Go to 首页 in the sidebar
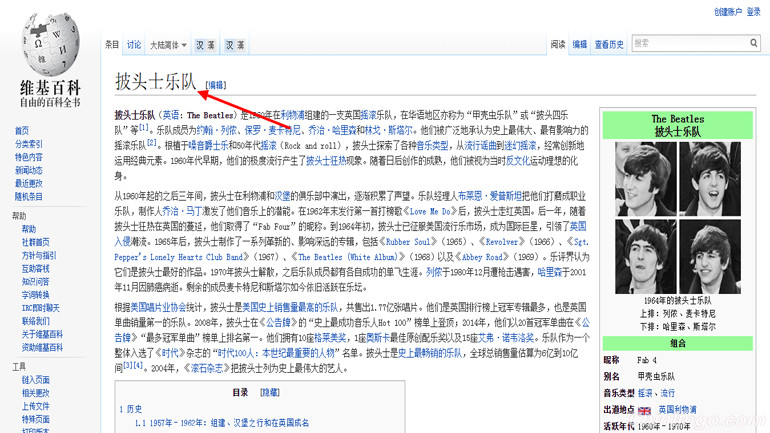The width and height of the screenshot is (770, 433). pos(22,131)
